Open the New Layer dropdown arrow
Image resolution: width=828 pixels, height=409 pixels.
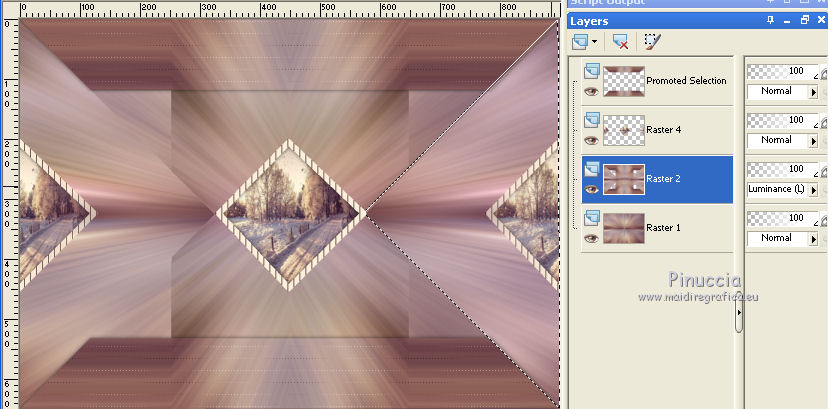tap(595, 42)
